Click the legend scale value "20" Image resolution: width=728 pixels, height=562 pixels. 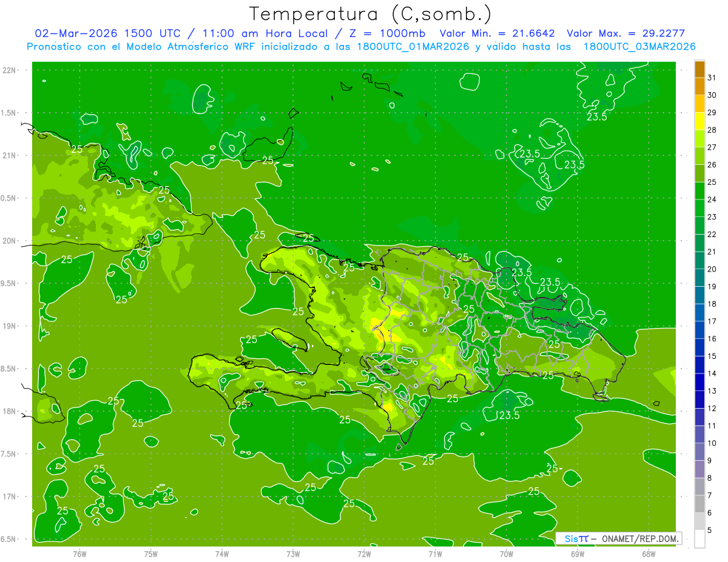(712, 269)
